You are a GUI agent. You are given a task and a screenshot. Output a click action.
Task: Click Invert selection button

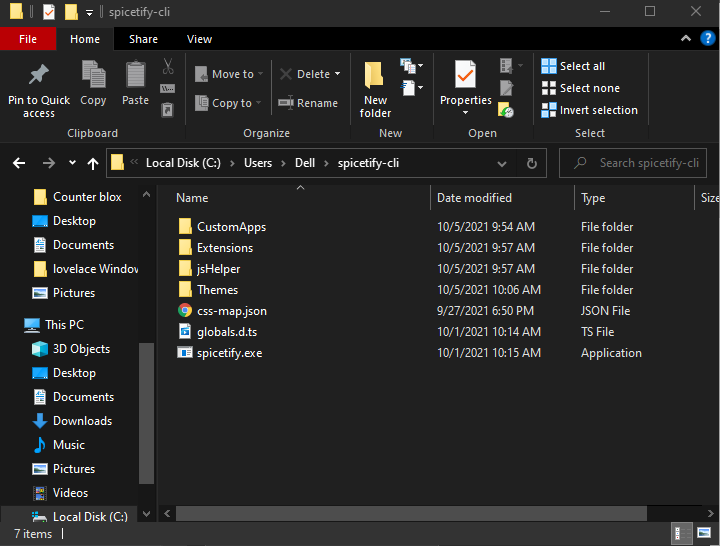589,110
